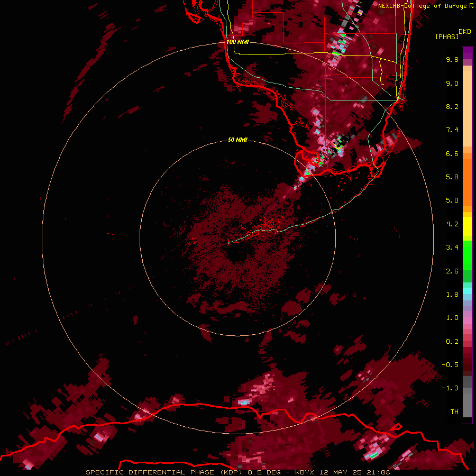
Task: Select the 7.4 legend value
Action: pos(452,130)
